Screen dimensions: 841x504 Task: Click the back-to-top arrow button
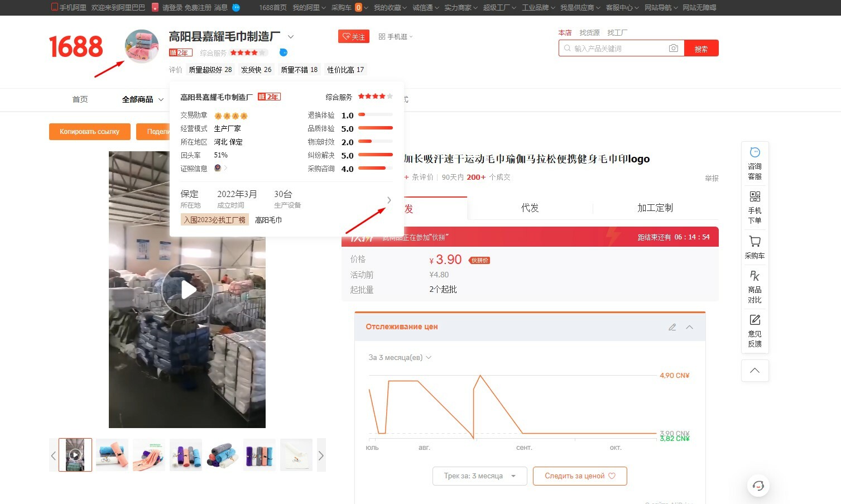tap(755, 371)
